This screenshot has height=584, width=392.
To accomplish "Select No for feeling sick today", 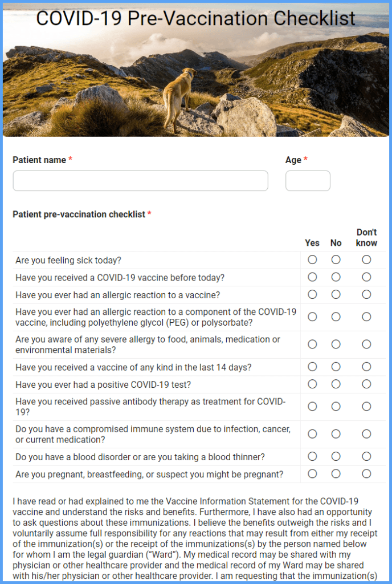I will [x=336, y=259].
